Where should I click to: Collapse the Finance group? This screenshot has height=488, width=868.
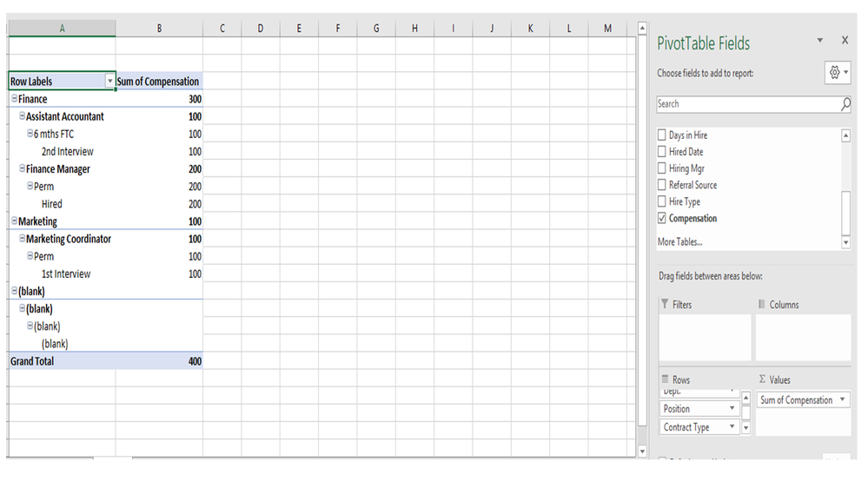click(15, 98)
